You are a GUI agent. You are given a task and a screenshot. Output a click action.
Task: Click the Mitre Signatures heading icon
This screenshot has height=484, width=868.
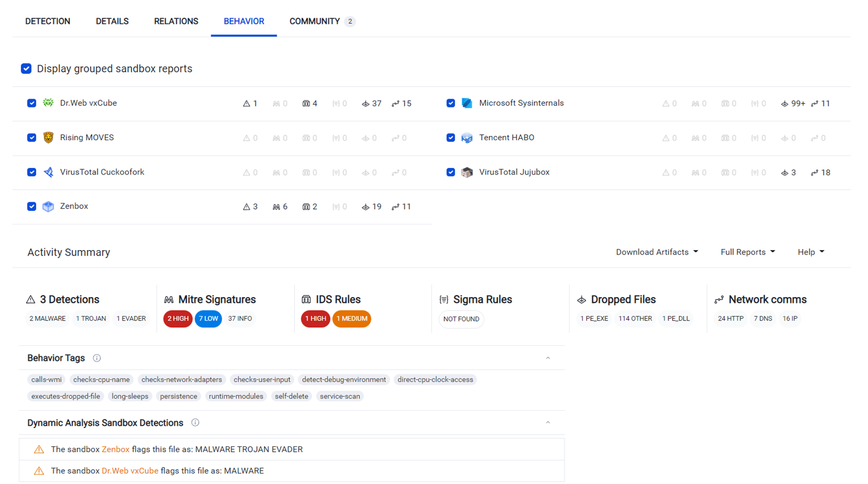point(169,299)
